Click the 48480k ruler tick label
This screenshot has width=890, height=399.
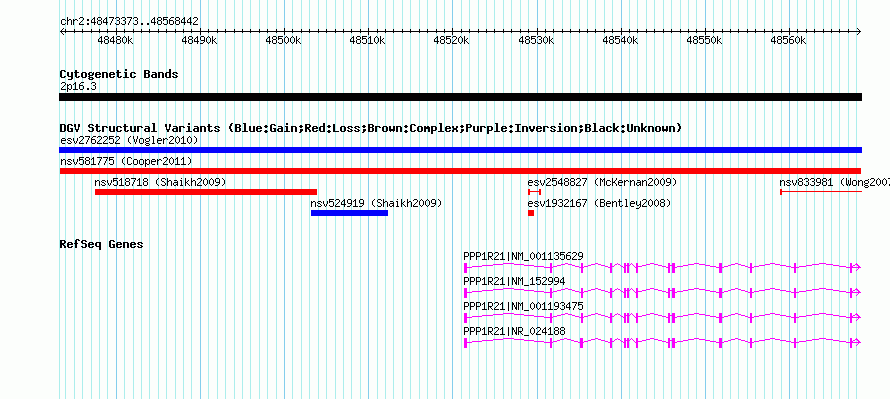click(x=116, y=40)
